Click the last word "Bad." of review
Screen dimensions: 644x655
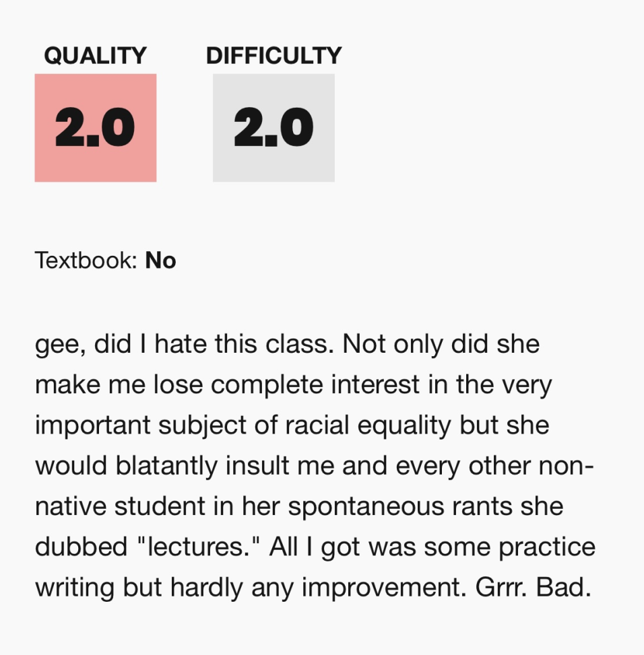[x=563, y=587]
